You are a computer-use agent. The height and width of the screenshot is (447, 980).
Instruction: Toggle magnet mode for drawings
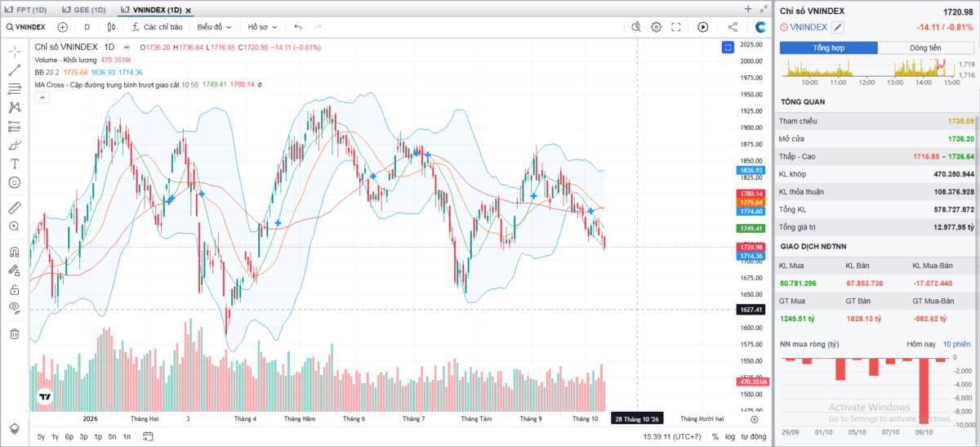(14, 252)
